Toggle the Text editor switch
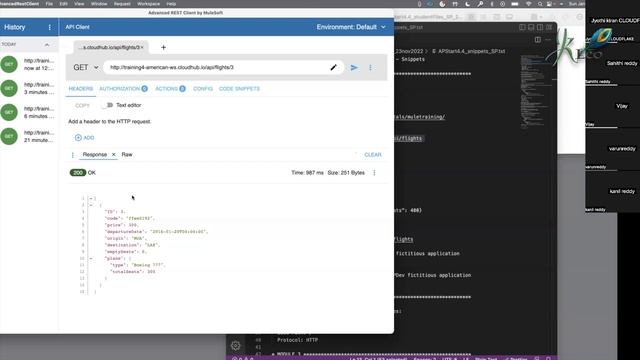Viewport: 640px width, 360px height. point(108,105)
